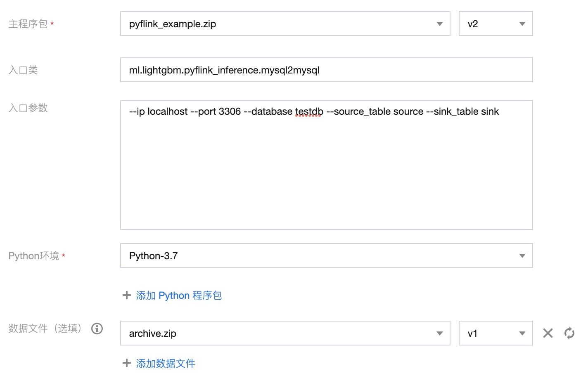Screen dimensions: 588x388
Task: Click the 主程序包 field label
Action: tap(28, 24)
